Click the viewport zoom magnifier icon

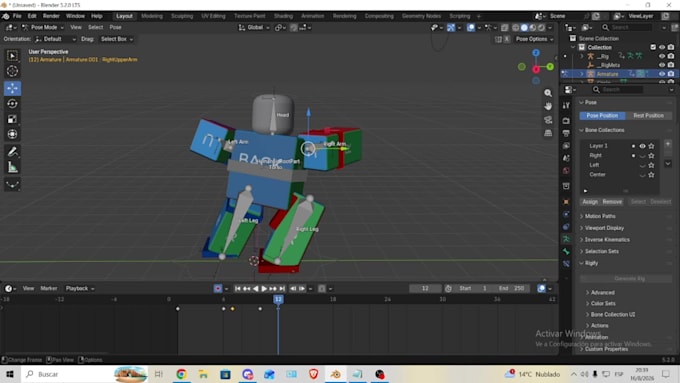(x=548, y=93)
